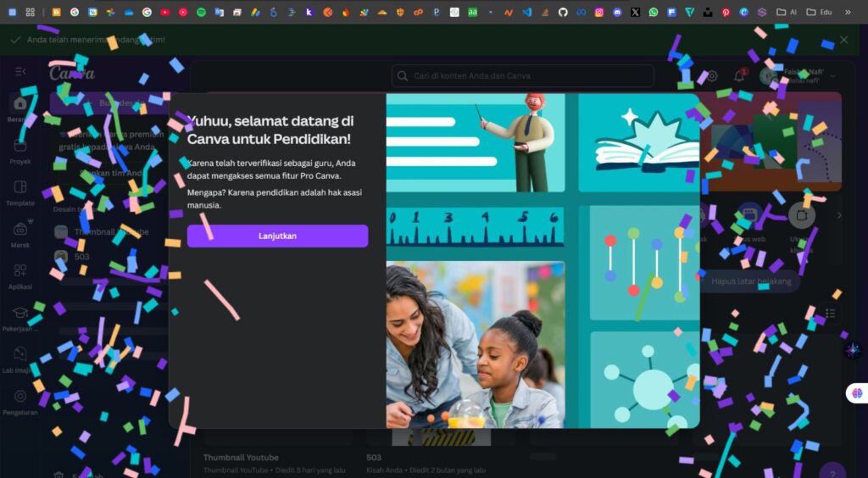Open Proyek in the sidebar
Viewport: 868px width, 478px height.
point(20,151)
